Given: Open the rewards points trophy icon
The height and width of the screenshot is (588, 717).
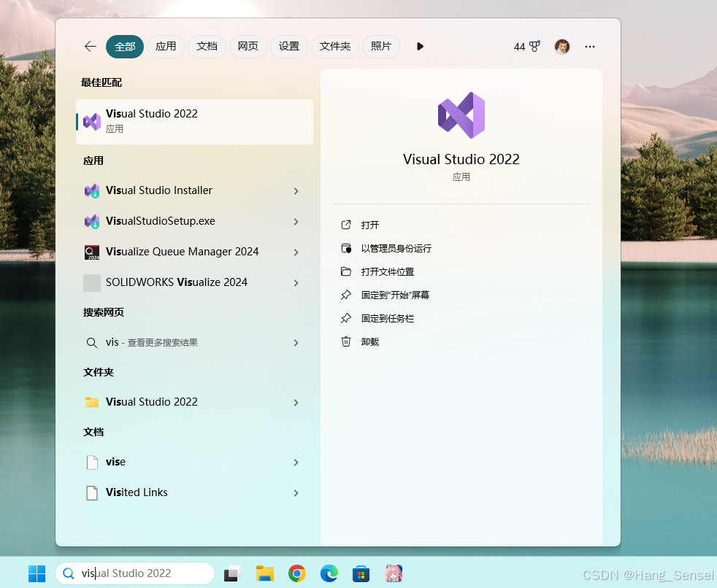Looking at the screenshot, I should [x=534, y=47].
